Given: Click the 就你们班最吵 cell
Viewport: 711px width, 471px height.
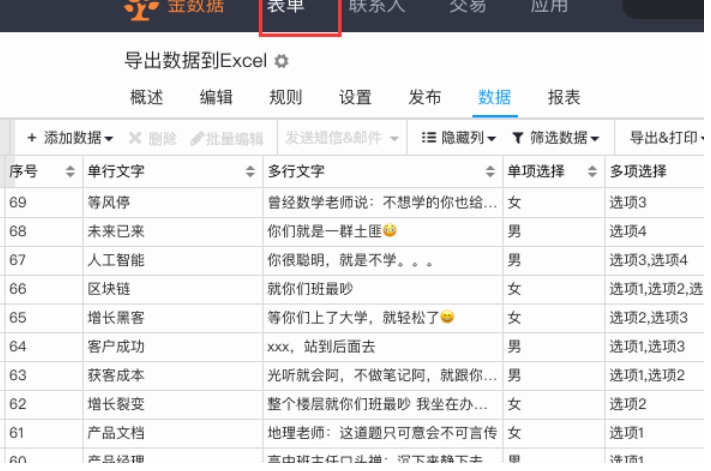Looking at the screenshot, I should point(383,289).
